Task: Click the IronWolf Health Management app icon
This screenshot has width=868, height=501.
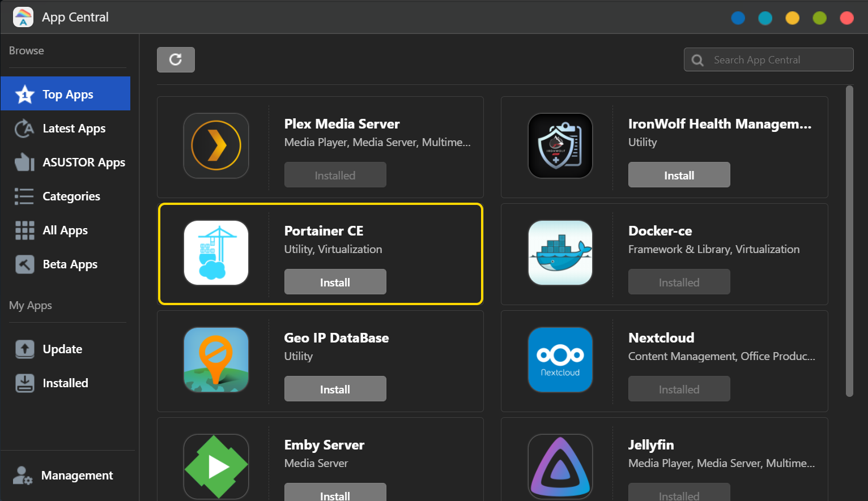Action: click(x=560, y=145)
